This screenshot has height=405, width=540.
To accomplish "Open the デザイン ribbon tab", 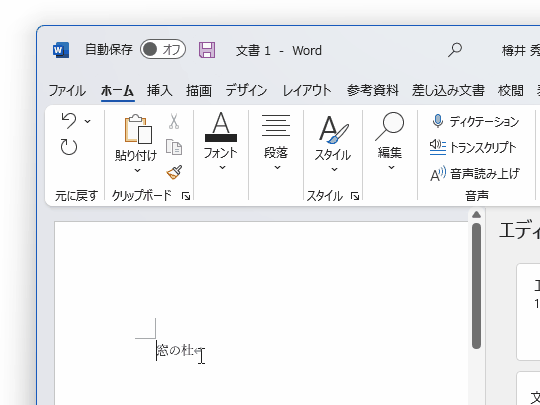I will click(246, 91).
